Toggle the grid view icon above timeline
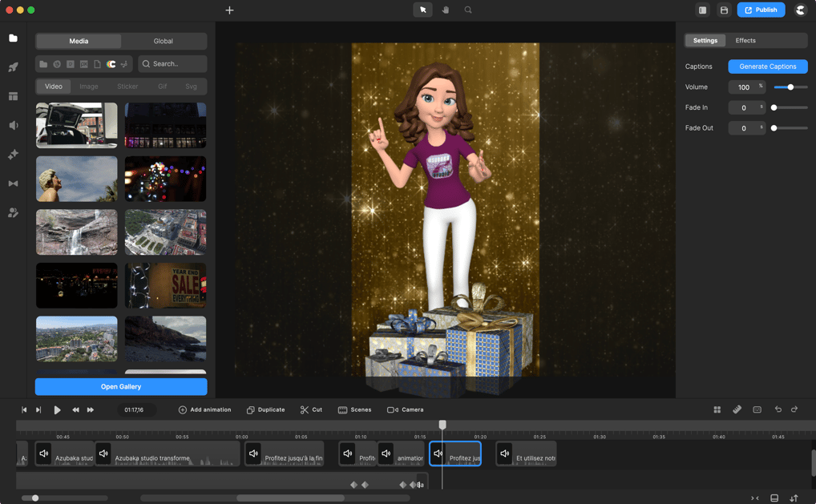The width and height of the screenshot is (816, 504). [717, 409]
